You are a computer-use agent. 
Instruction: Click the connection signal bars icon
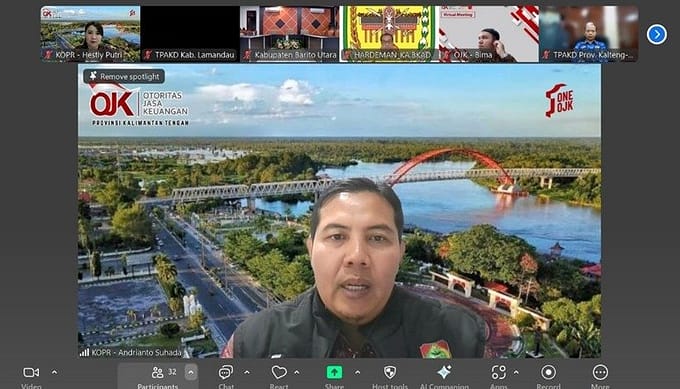[84, 353]
